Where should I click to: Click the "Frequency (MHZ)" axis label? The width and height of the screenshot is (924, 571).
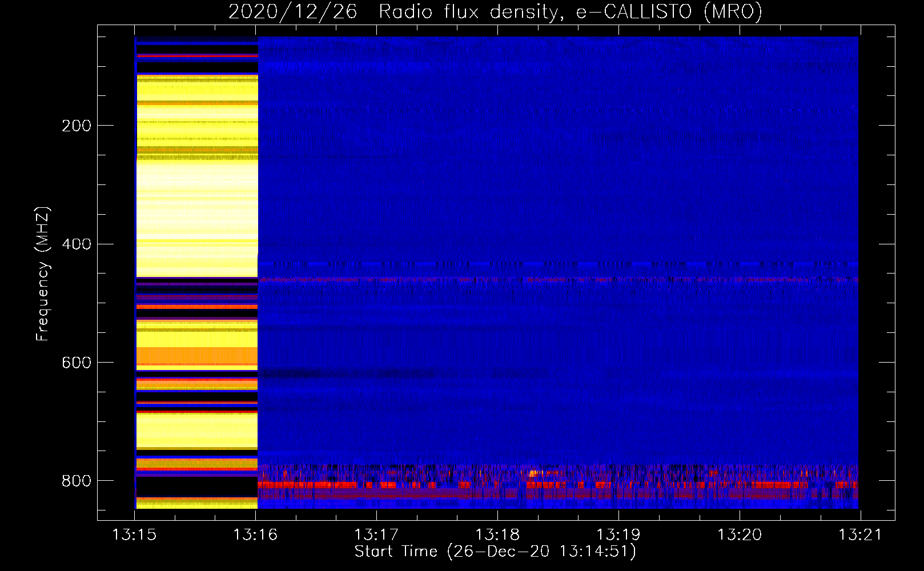click(43, 274)
